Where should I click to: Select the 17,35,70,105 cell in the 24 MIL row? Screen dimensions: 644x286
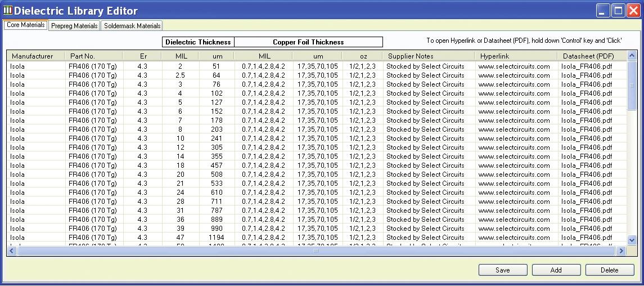click(x=317, y=193)
